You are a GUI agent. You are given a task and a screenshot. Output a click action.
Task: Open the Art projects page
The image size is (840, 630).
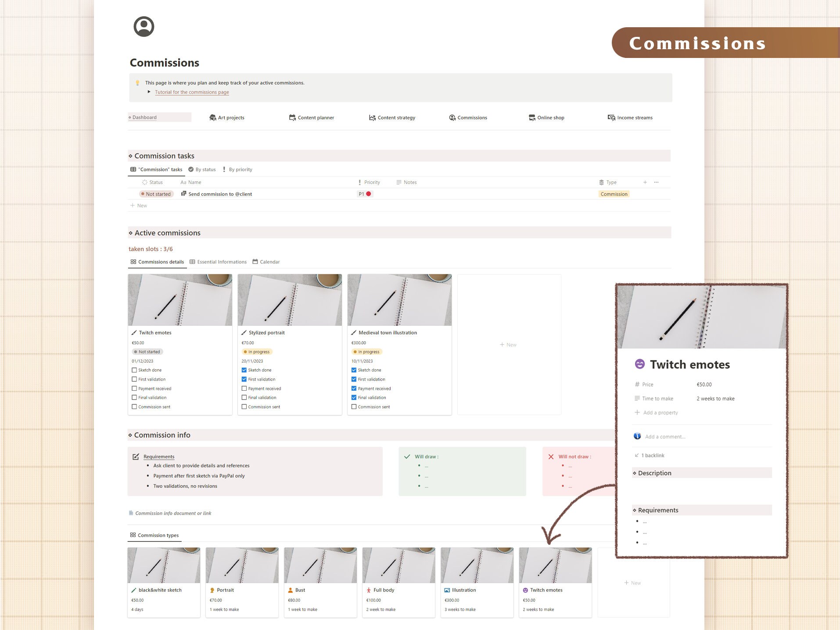point(231,117)
